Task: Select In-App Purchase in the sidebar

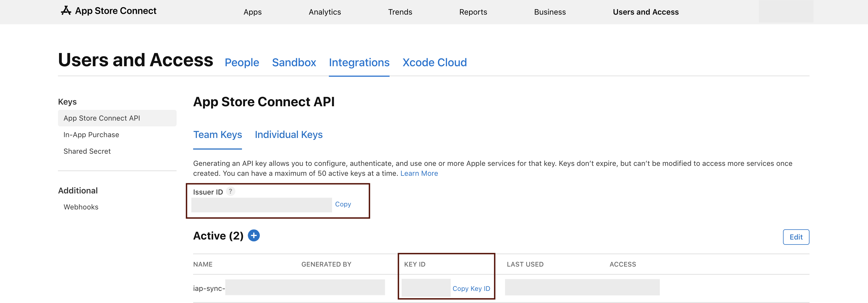Action: pyautogui.click(x=91, y=134)
